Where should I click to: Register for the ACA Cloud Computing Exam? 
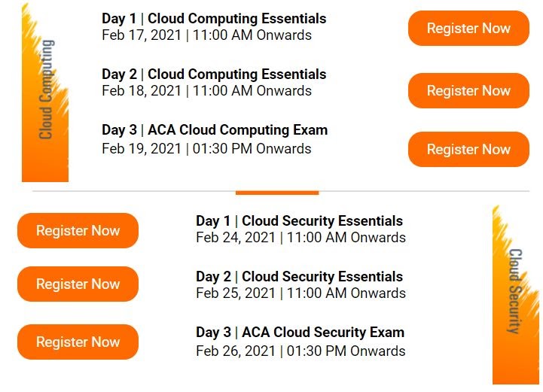pyautogui.click(x=468, y=150)
